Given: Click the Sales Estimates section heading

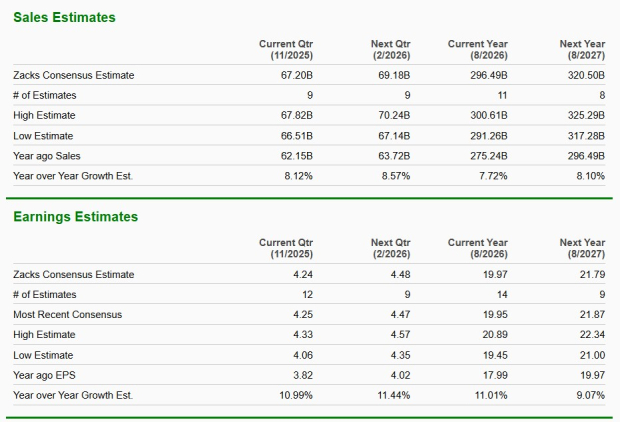Looking at the screenshot, I should [x=64, y=18].
